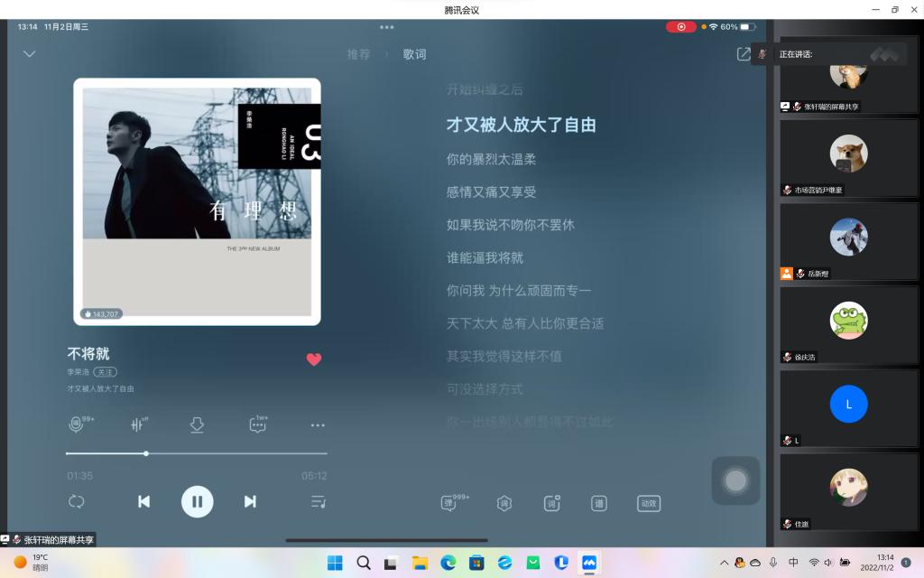Open File Explorer from the taskbar
This screenshot has height=578, width=924.
[x=420, y=563]
